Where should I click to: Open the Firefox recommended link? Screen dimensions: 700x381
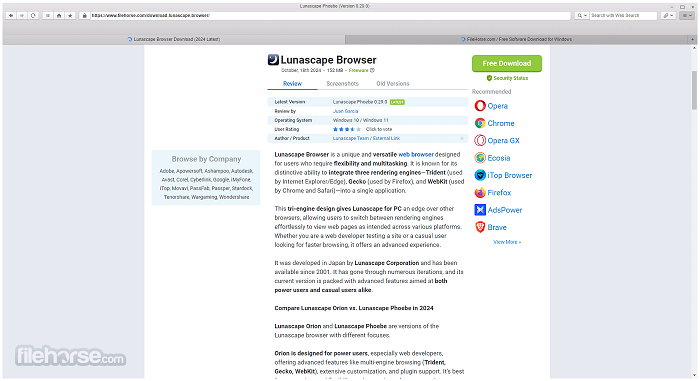(499, 193)
